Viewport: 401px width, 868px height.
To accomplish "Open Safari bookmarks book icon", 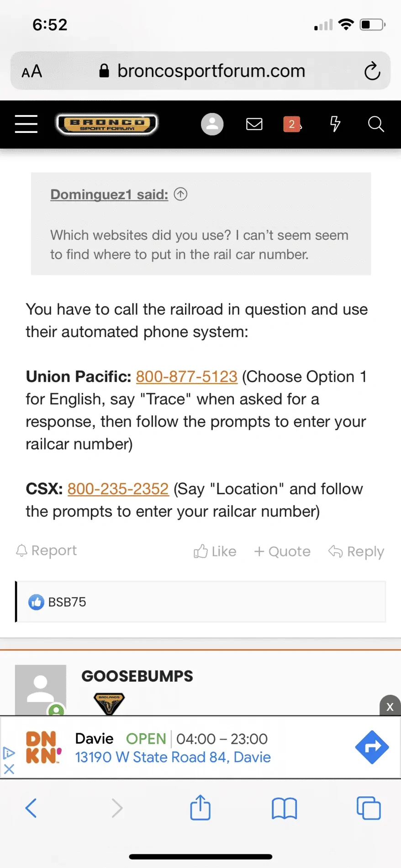I will (284, 808).
